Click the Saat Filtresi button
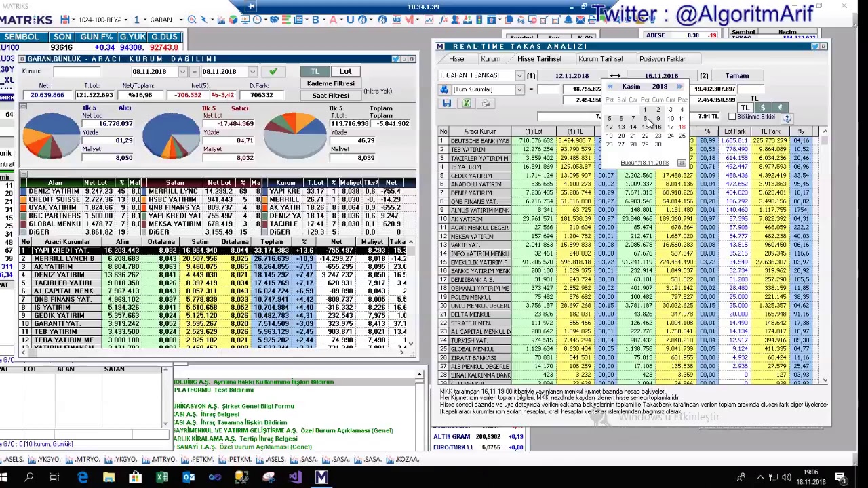868x488 pixels. pyautogui.click(x=330, y=95)
